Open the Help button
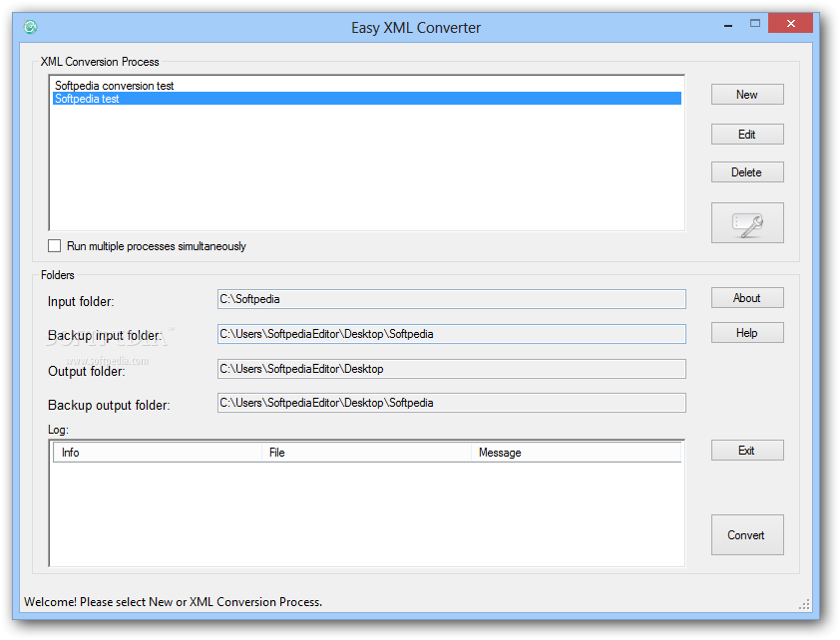 tap(747, 333)
